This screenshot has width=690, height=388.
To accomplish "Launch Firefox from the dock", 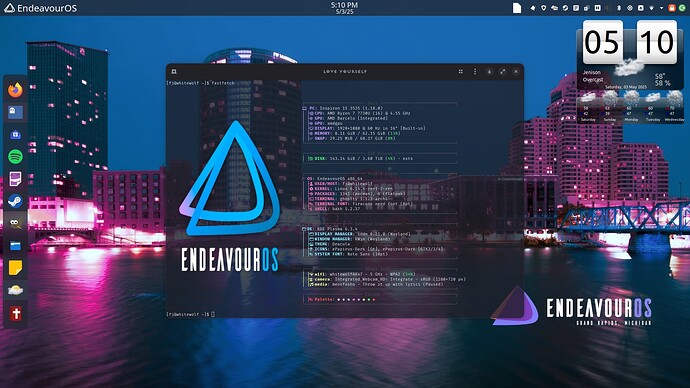I will point(15,90).
